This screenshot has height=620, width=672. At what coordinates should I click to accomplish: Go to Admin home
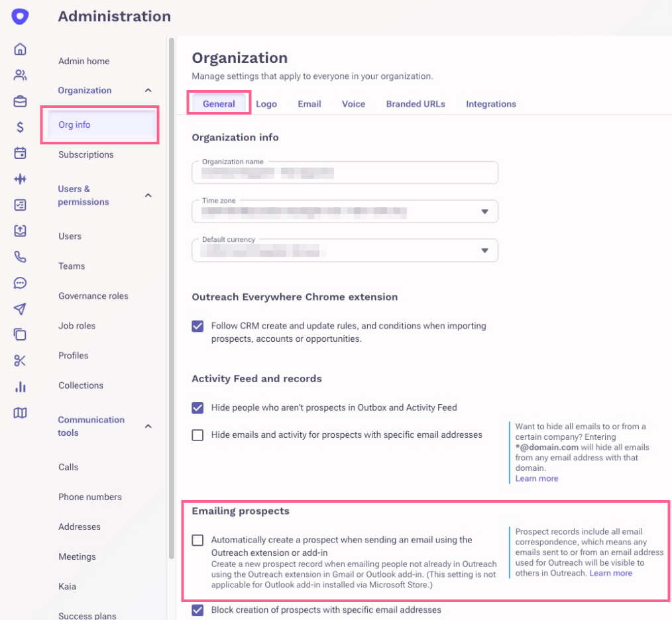[x=84, y=62]
